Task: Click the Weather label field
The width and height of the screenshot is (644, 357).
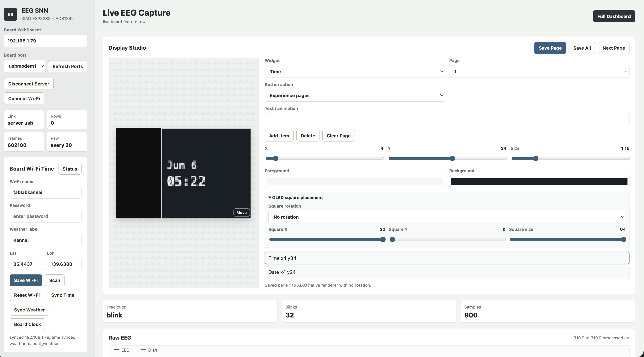Action: [x=46, y=240]
